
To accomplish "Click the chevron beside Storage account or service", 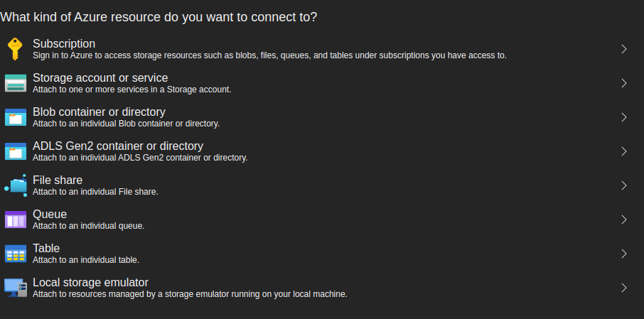I will 623,83.
